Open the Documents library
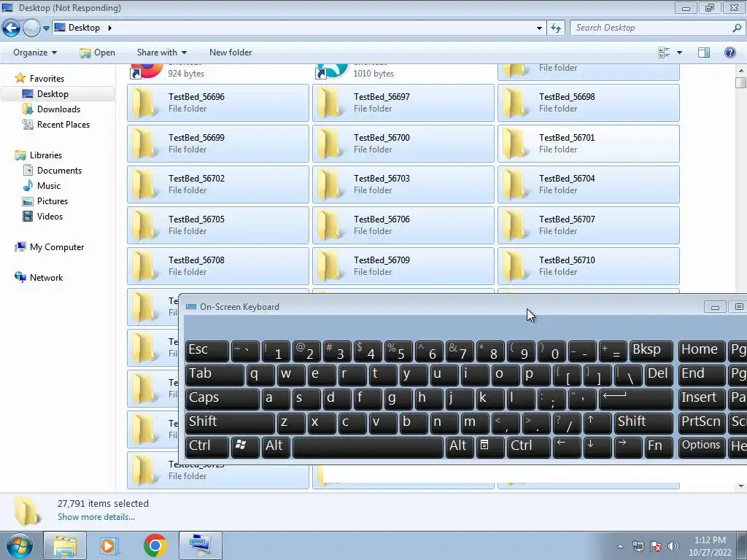Viewport: 747px width, 560px height. [59, 171]
